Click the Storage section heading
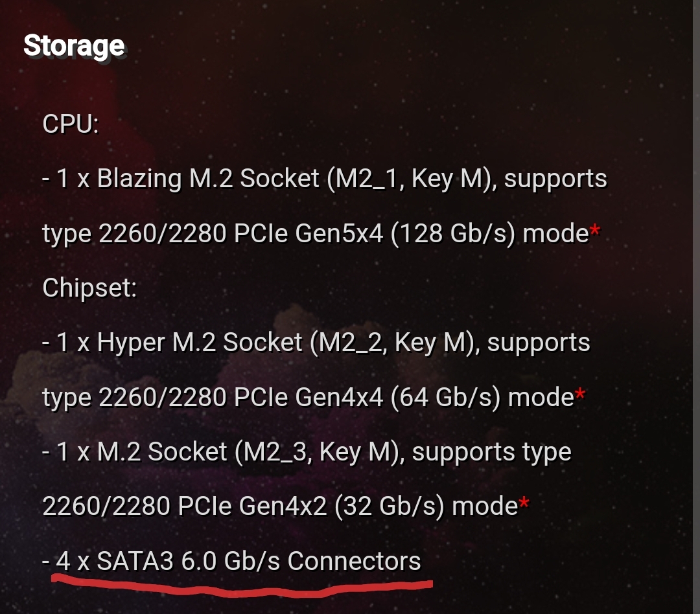700x614 pixels. (x=74, y=46)
